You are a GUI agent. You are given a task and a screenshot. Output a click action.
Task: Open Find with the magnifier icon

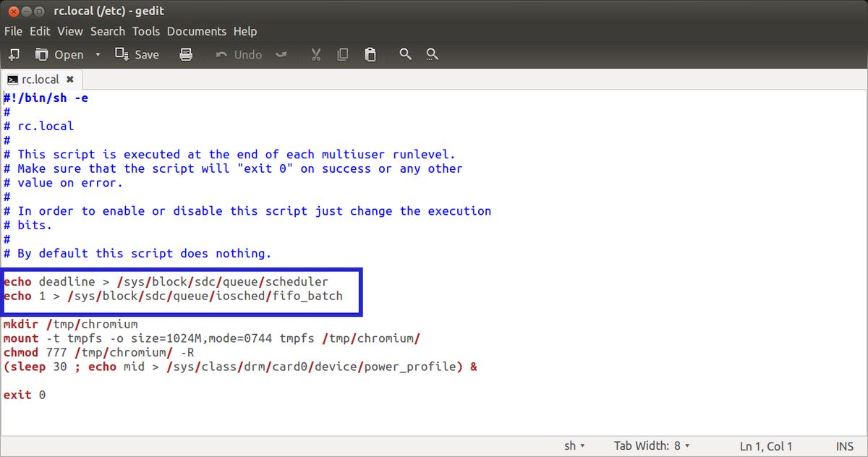[405, 54]
